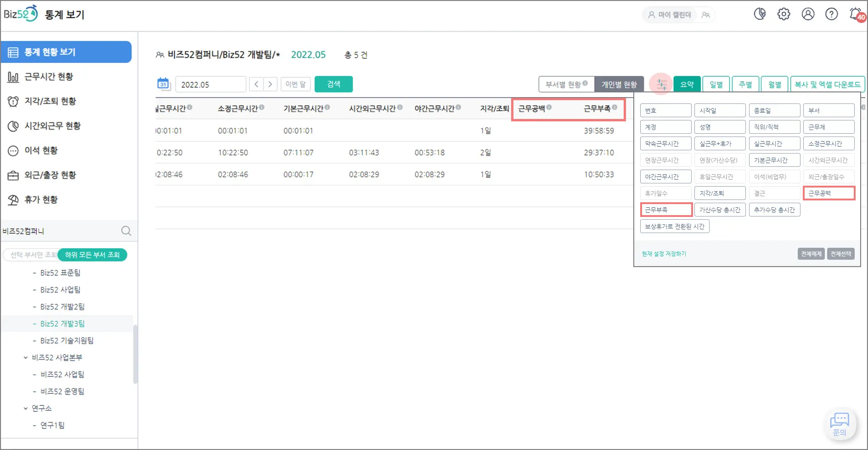
Task: Click the 이번 달 button
Action: (x=296, y=84)
